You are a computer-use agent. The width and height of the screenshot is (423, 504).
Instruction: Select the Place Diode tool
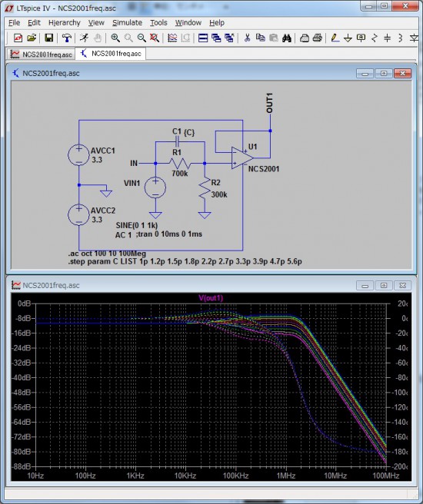[414, 38]
